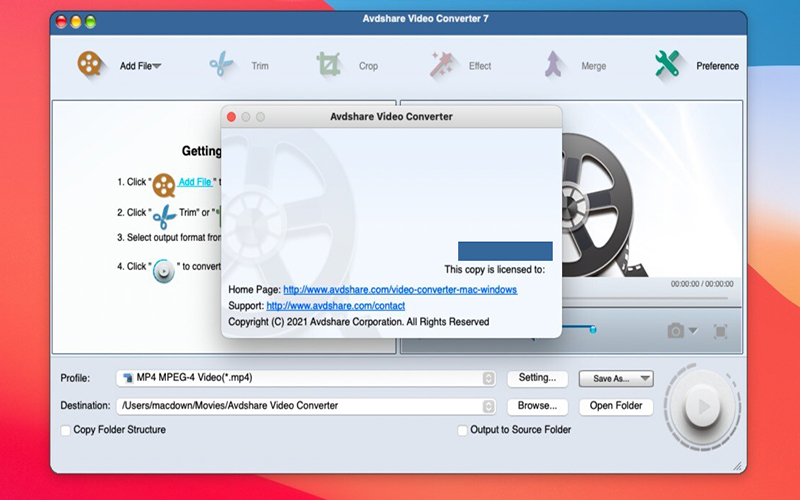Click the MP4 file type icon in Profile

click(x=128, y=378)
